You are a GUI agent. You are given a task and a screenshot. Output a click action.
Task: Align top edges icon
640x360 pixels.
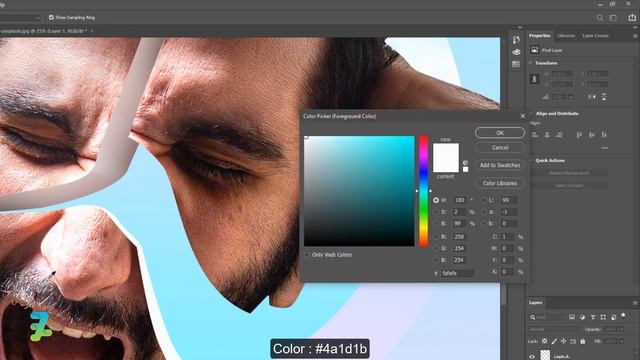click(579, 135)
